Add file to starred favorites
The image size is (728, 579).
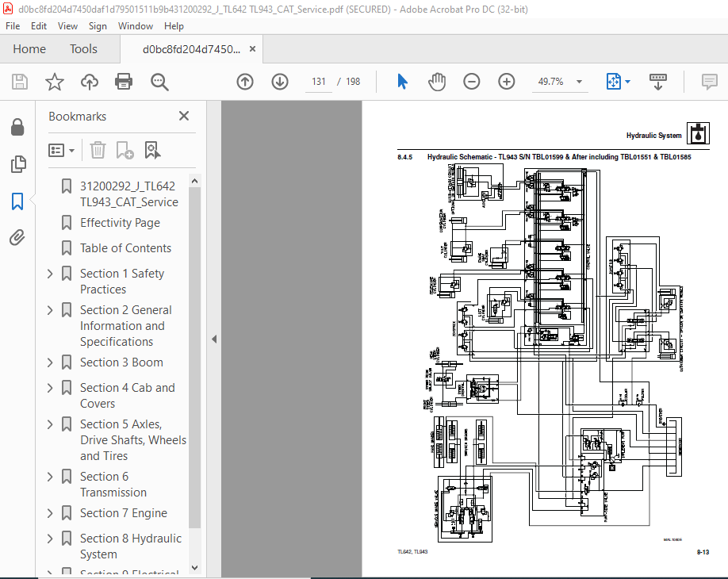(x=54, y=82)
